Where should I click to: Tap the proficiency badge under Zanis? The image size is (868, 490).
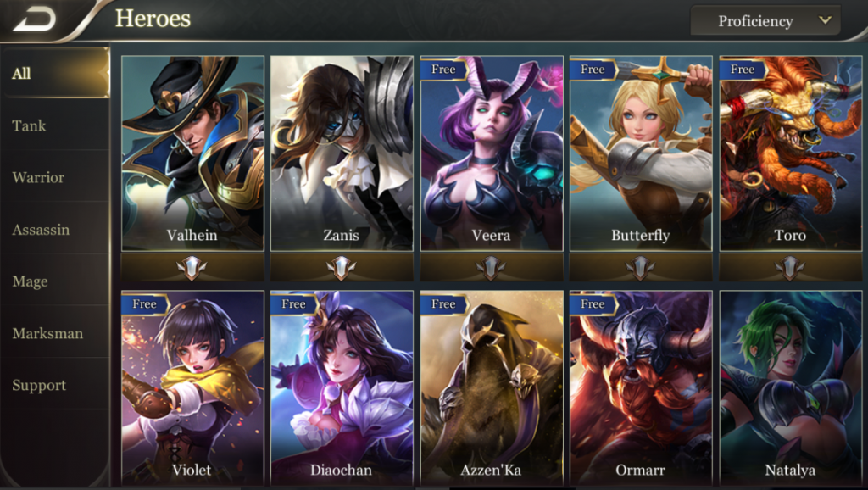pyautogui.click(x=342, y=268)
